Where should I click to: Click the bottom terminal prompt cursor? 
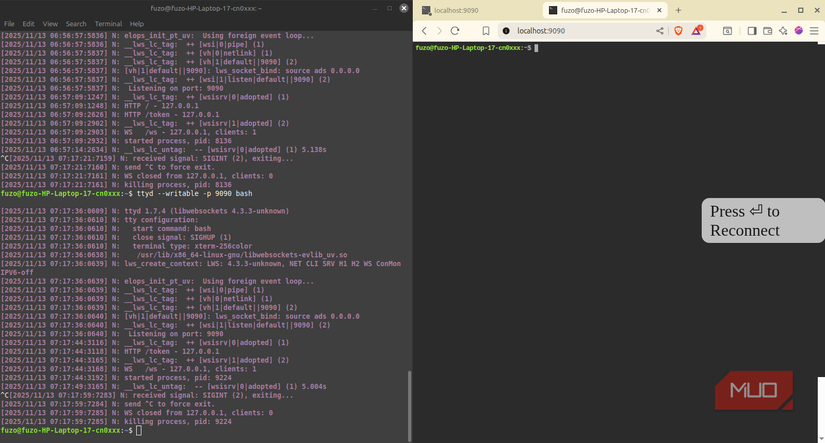pyautogui.click(x=139, y=430)
